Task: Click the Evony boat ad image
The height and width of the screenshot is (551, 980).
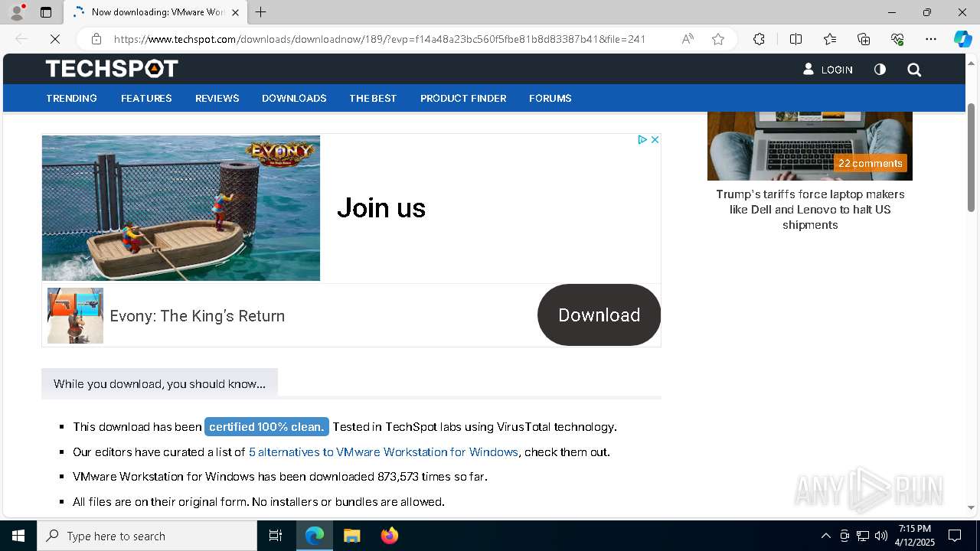Action: click(x=181, y=208)
